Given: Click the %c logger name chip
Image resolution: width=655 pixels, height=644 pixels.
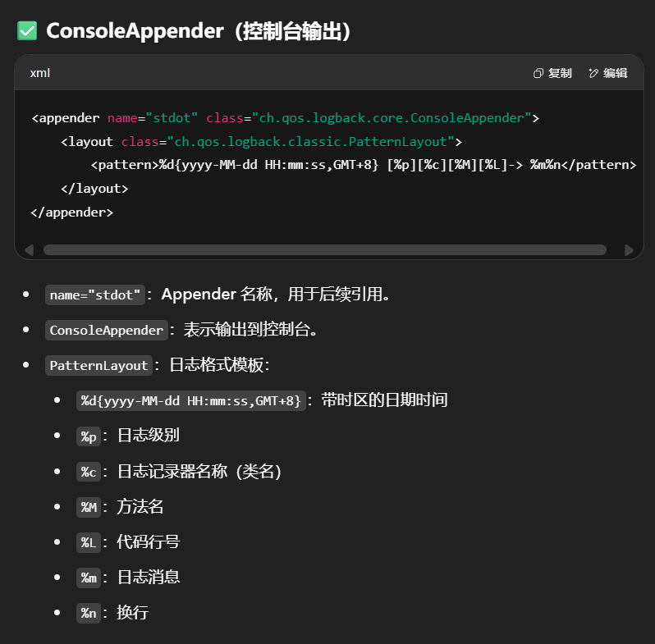Looking at the screenshot, I should 88,472.
